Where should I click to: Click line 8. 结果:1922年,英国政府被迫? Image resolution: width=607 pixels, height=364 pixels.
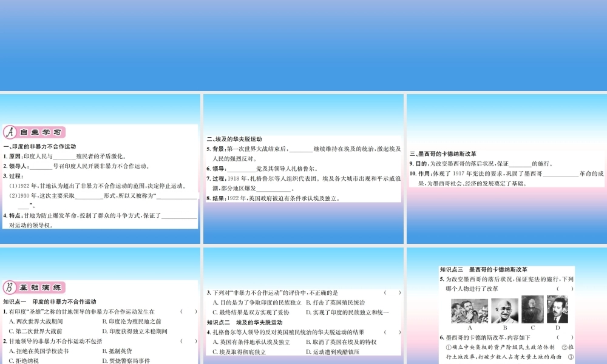[274, 198]
